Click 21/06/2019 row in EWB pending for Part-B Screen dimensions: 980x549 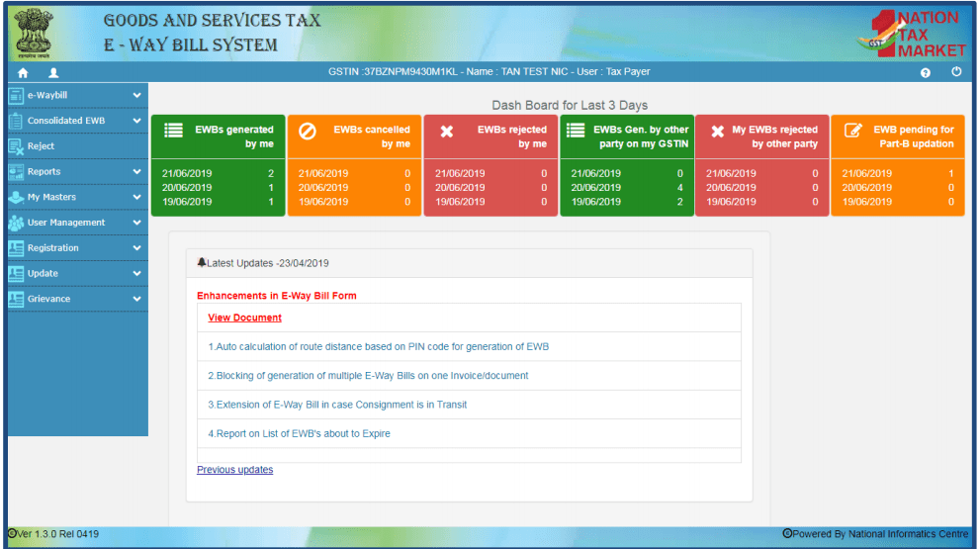tap(898, 173)
